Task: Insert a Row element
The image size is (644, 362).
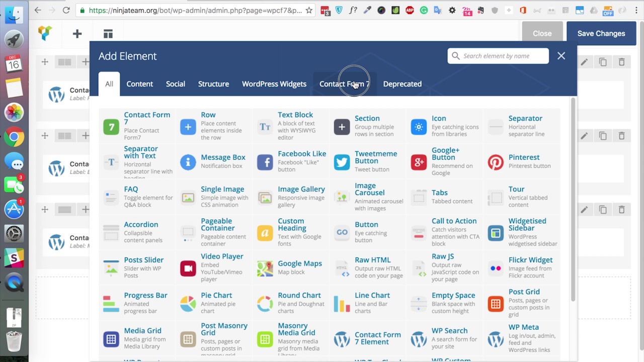Action: click(214, 126)
